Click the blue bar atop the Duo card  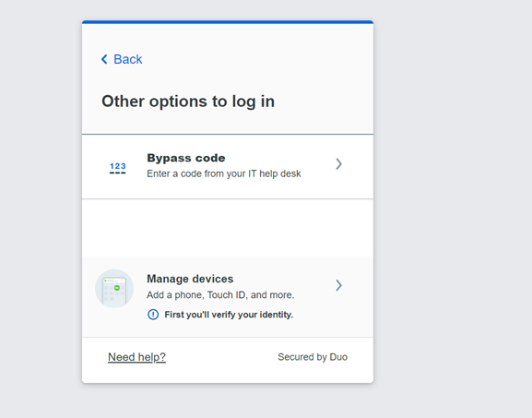pos(228,22)
